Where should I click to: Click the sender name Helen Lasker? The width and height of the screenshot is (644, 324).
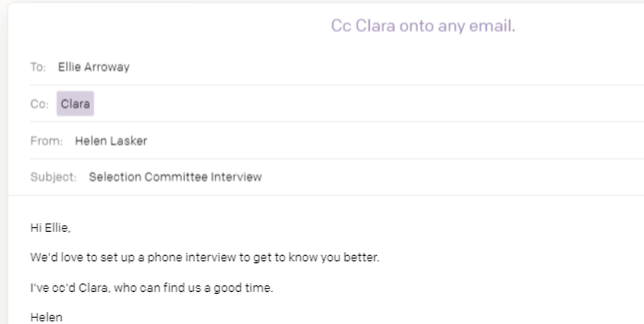point(111,140)
